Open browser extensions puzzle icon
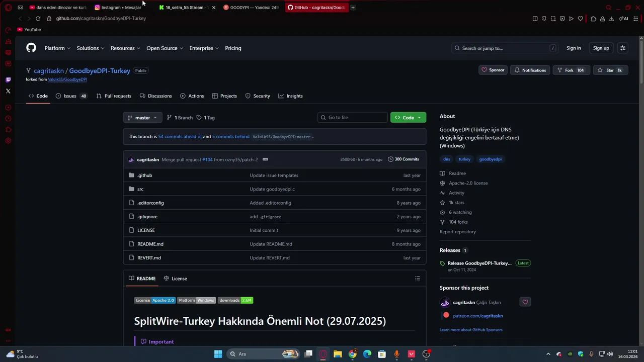The image size is (644, 362). tap(593, 19)
